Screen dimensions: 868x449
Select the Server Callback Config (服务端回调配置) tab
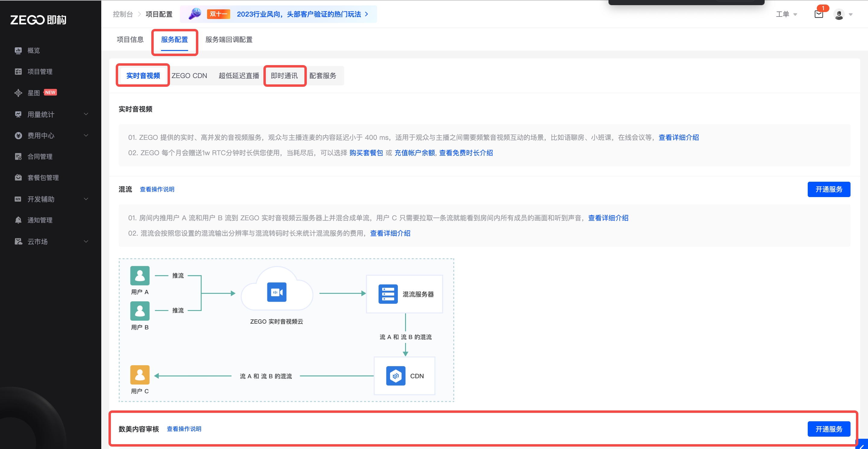coord(229,39)
